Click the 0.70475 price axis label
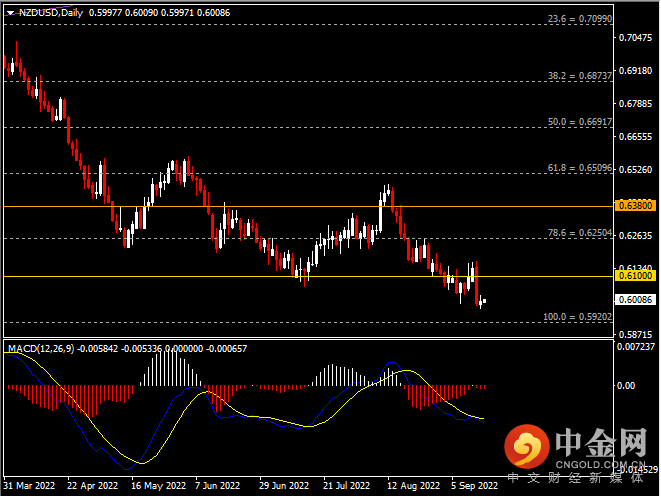 635,38
